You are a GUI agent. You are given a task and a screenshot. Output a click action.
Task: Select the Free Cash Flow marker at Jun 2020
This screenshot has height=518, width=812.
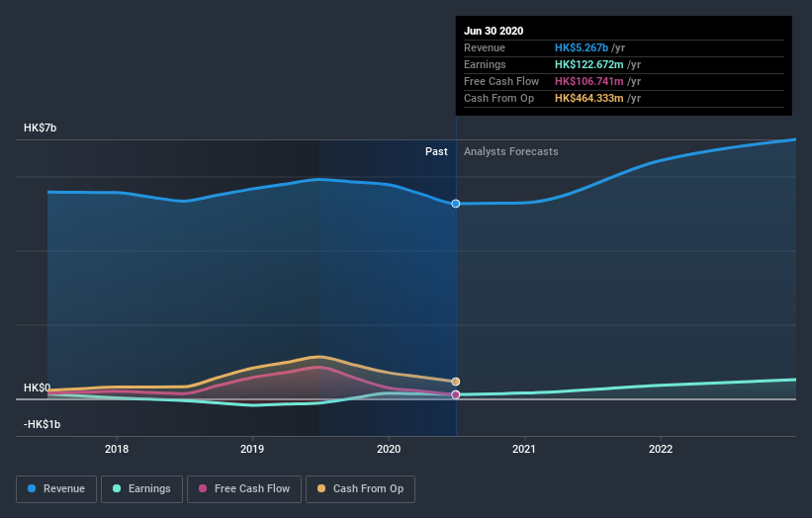456,394
